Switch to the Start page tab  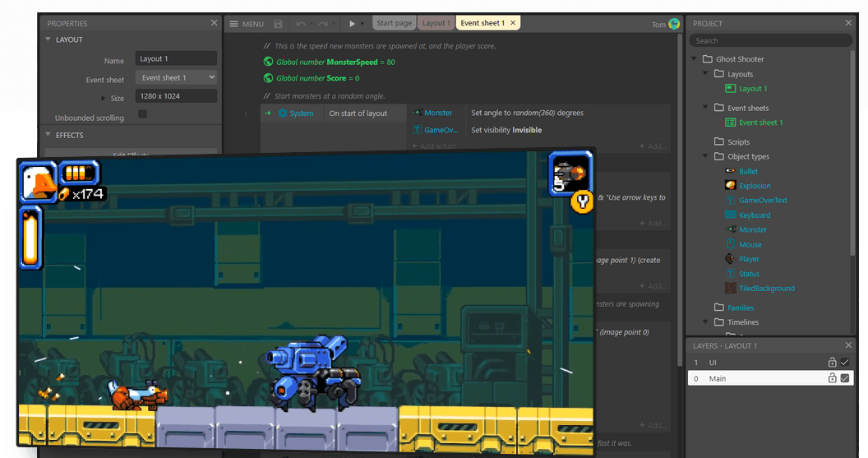pyautogui.click(x=395, y=23)
